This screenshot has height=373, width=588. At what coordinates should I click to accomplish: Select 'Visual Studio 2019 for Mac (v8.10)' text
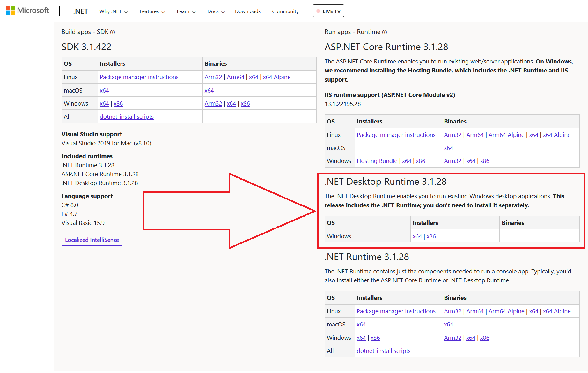[x=106, y=143]
